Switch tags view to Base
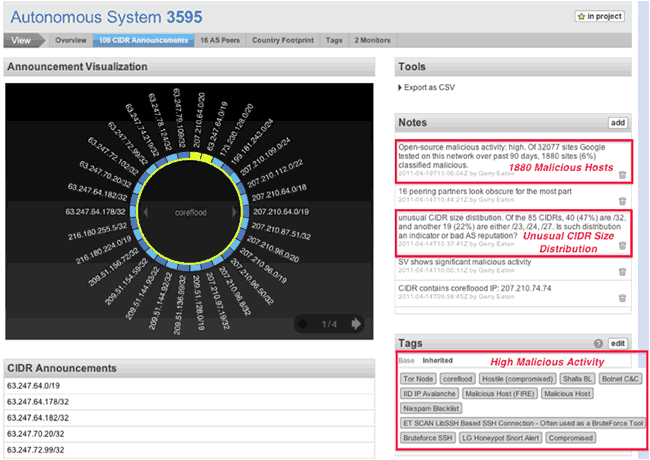The width and height of the screenshot is (650, 460). (406, 360)
